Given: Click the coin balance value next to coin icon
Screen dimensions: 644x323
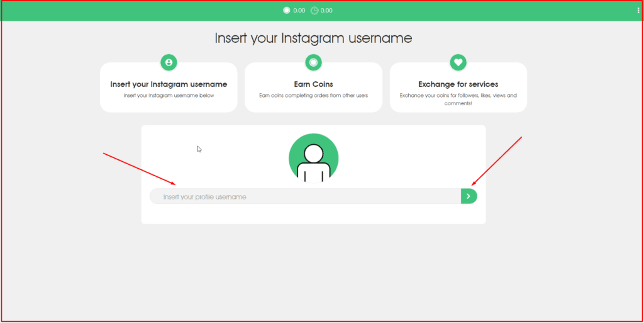Looking at the screenshot, I should 299,11.
